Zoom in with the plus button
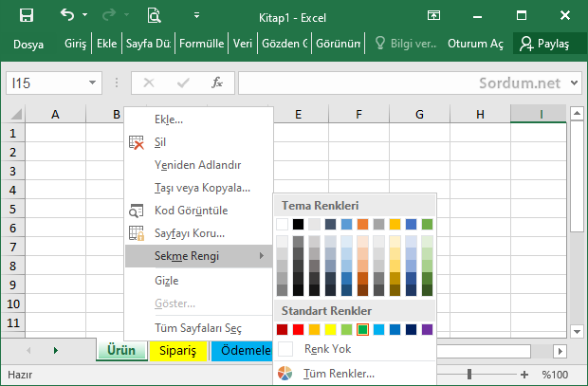The image size is (588, 386). pyautogui.click(x=524, y=375)
